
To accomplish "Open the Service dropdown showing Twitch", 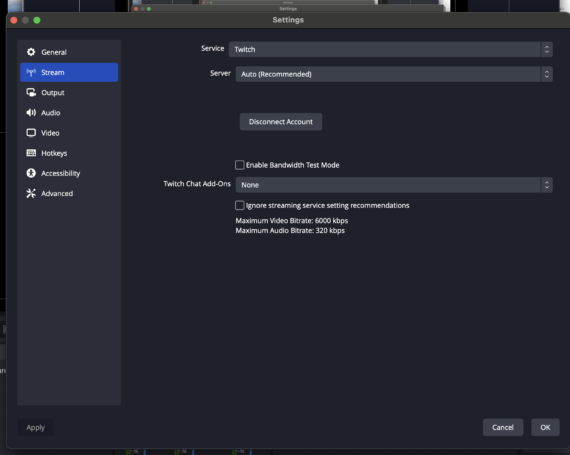I will coord(390,49).
